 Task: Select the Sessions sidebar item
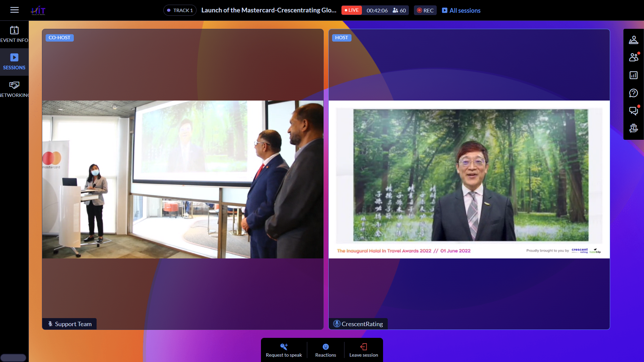click(14, 62)
